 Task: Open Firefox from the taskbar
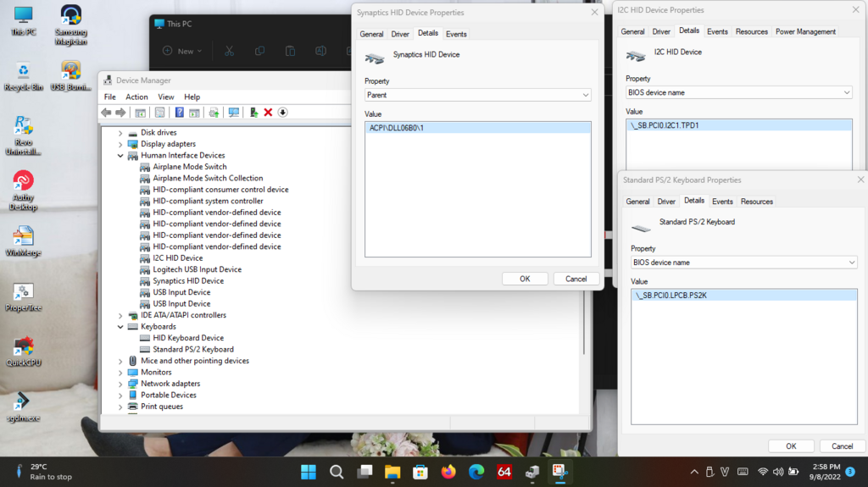[448, 472]
